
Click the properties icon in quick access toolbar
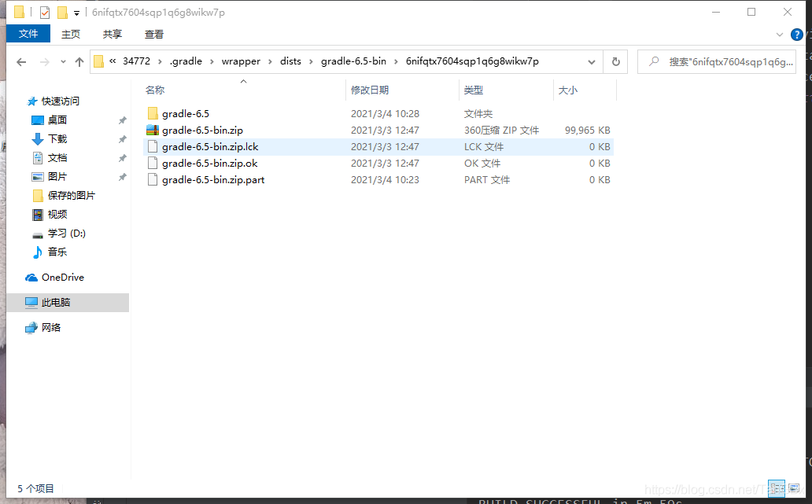tap(45, 13)
